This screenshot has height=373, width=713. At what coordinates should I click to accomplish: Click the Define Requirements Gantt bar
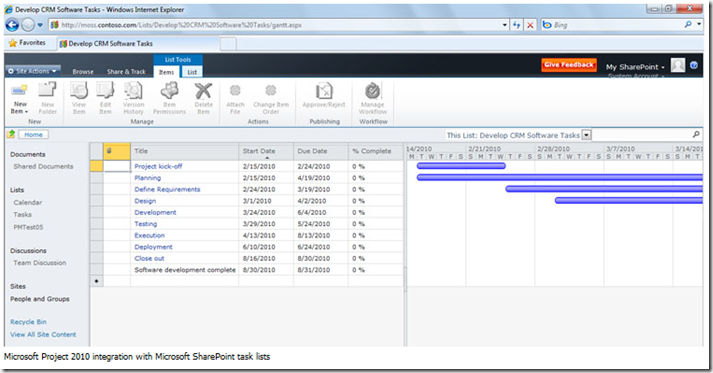[604, 189]
